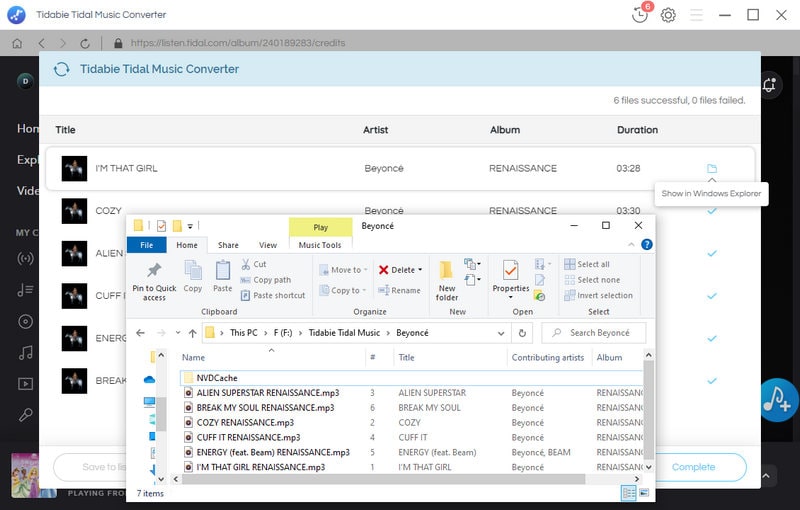Refresh the Explorer folder view
Image resolution: width=800 pixels, height=510 pixels.
(522, 333)
